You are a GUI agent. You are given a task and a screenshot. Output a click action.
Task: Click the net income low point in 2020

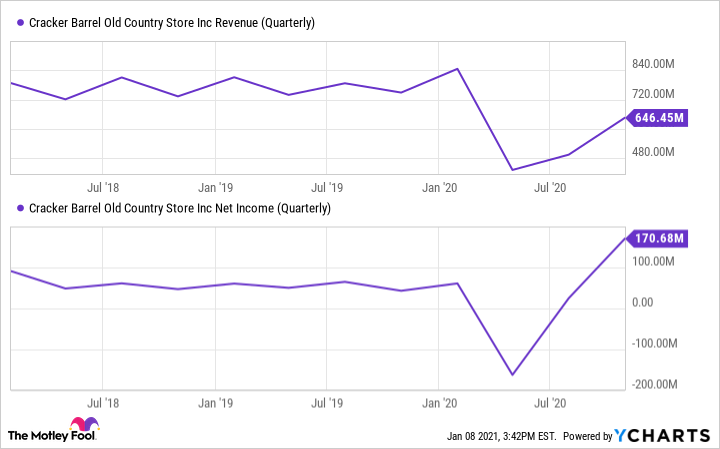[x=512, y=375]
